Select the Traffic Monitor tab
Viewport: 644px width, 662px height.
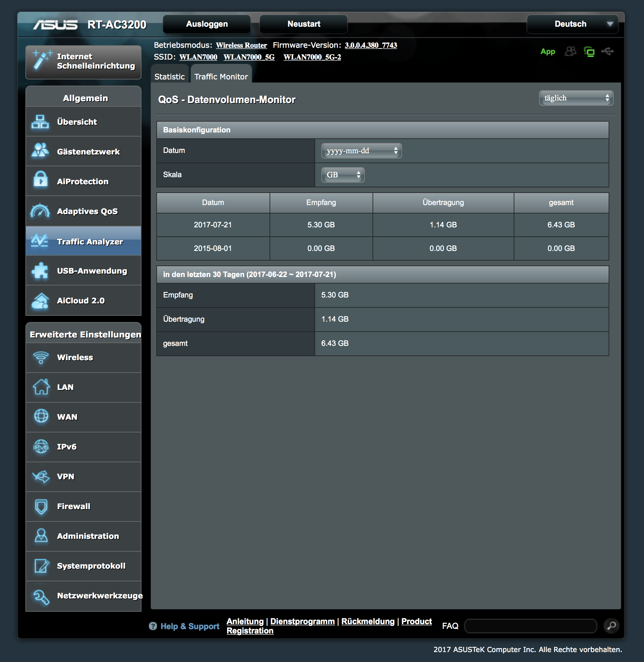click(221, 76)
